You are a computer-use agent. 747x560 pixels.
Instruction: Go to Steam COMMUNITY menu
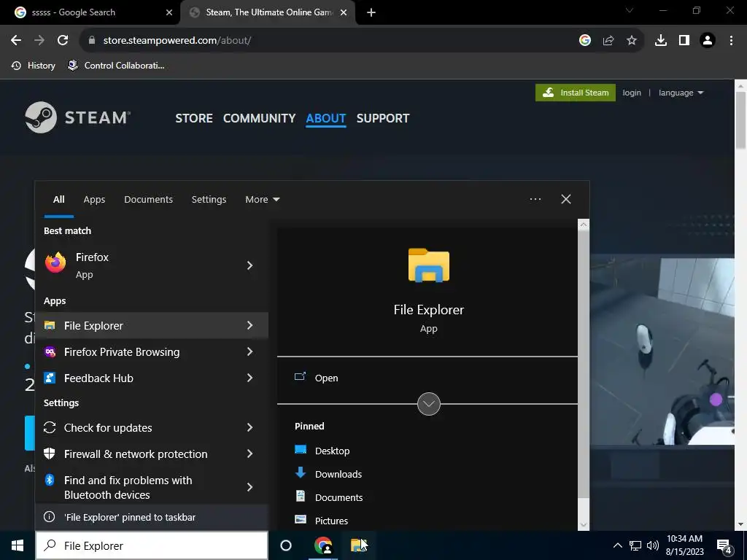click(259, 118)
